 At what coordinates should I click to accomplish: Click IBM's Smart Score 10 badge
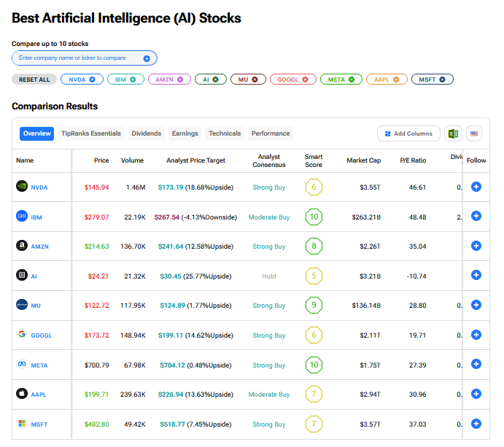[x=314, y=217]
